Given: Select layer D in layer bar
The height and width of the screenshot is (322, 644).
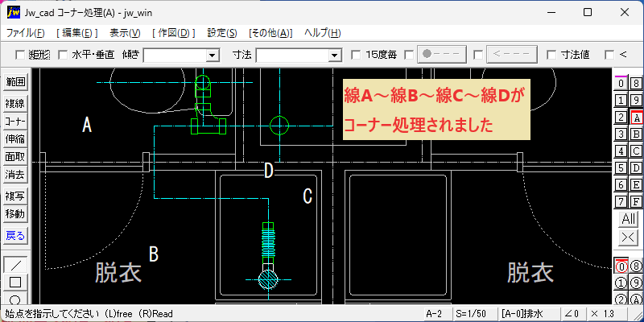Looking at the screenshot, I should [636, 168].
